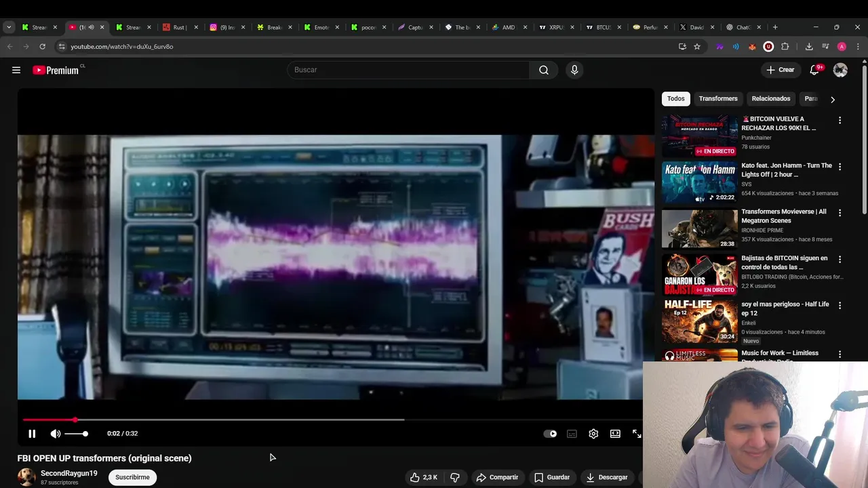
Task: Select the Relacionados filter chip
Action: pos(771,99)
